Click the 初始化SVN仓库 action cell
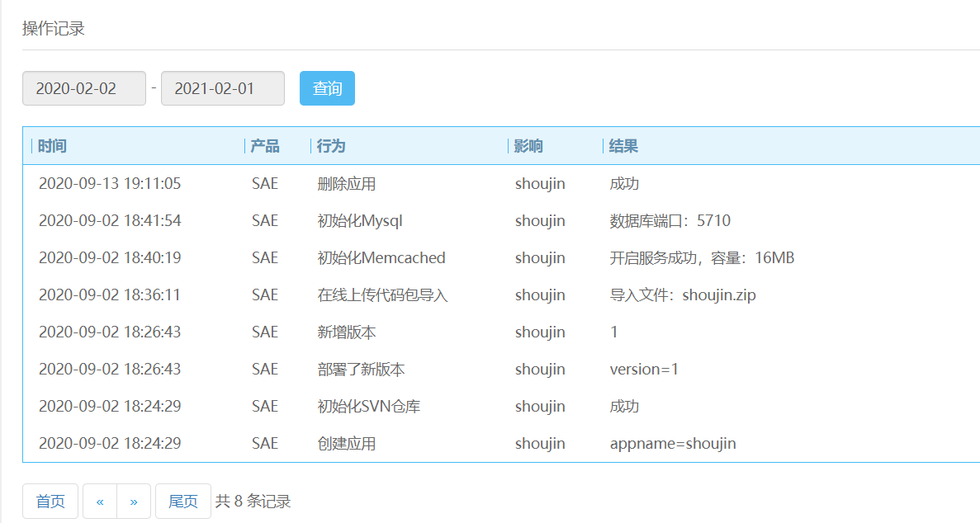The image size is (980, 523). coord(369,406)
